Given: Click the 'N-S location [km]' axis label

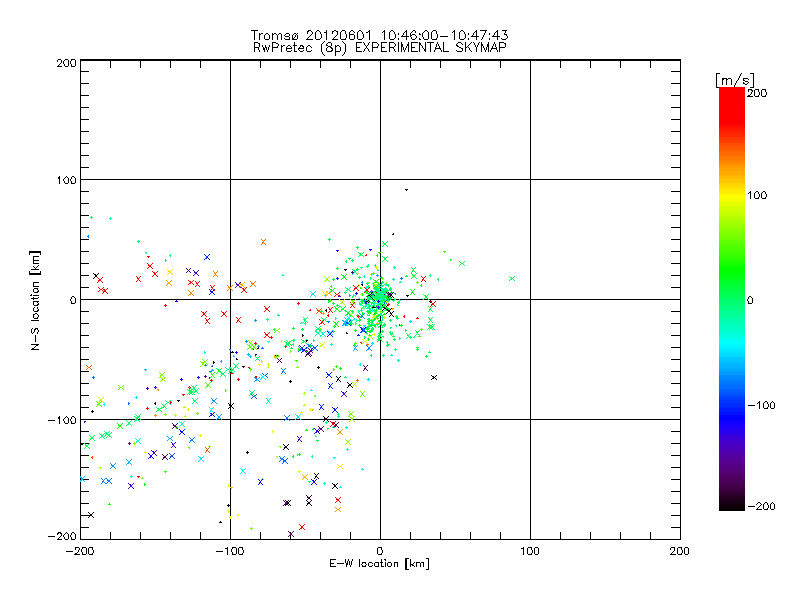Looking at the screenshot, I should pyautogui.click(x=35, y=301).
